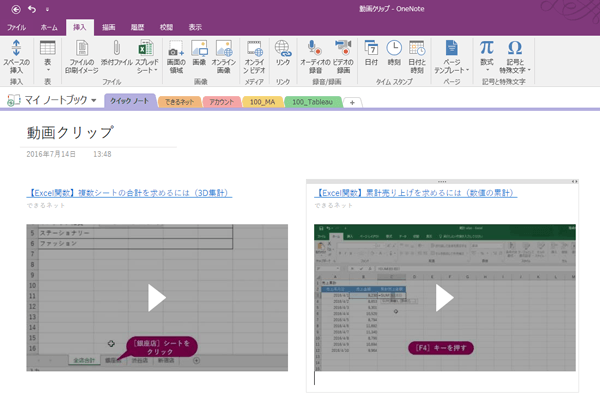Image resolution: width=600 pixels, height=400 pixels.
Task: Click できるネット caption under left link
Action: point(46,206)
